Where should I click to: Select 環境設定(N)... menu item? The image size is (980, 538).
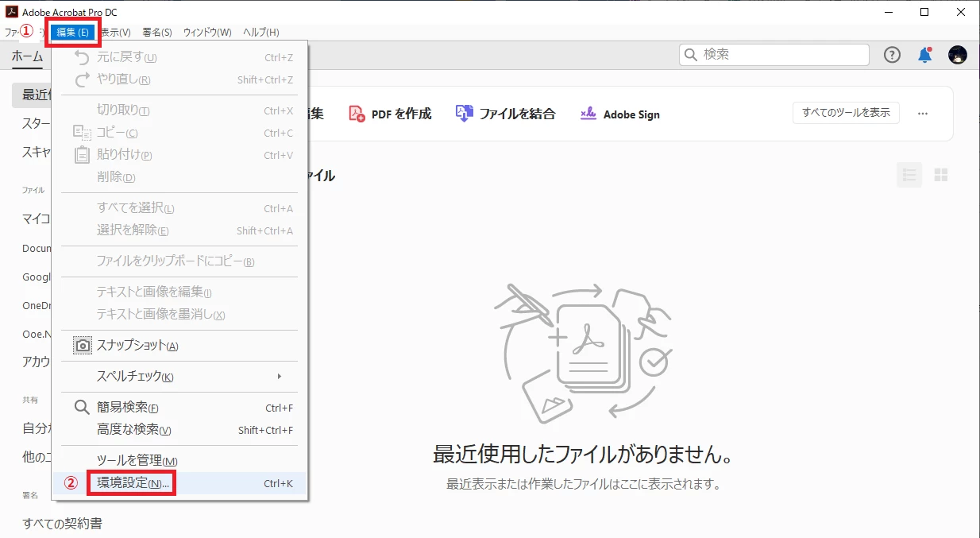179,483
